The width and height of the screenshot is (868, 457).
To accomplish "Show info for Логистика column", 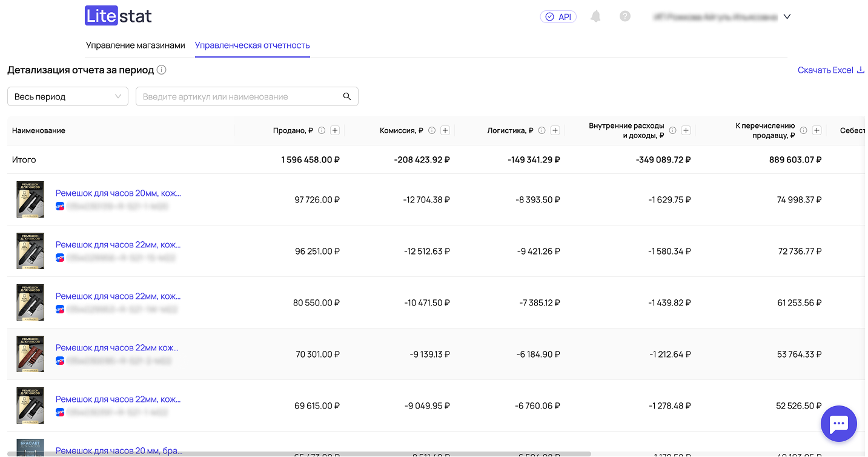I will [542, 130].
